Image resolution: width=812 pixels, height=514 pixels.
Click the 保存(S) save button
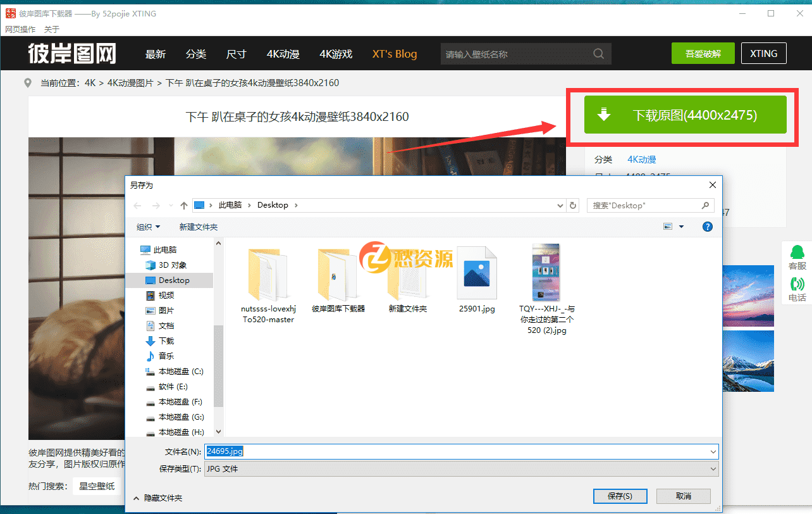pos(620,496)
